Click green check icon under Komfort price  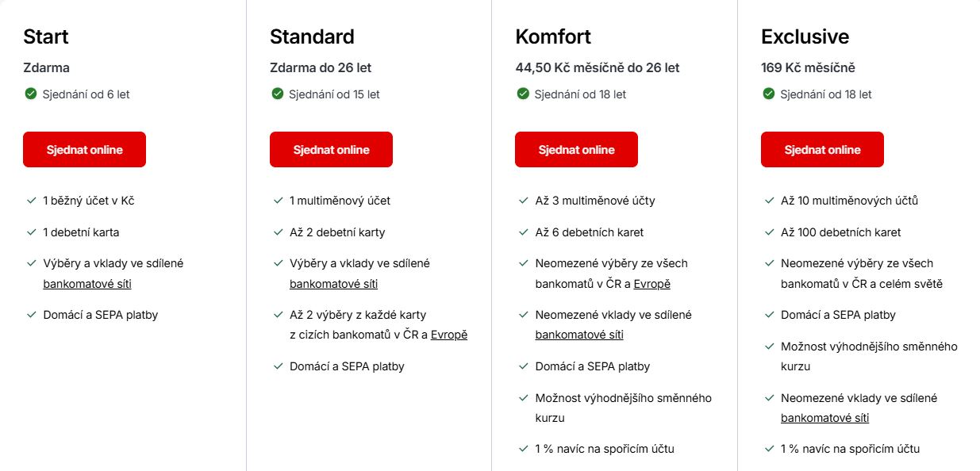pos(523,94)
